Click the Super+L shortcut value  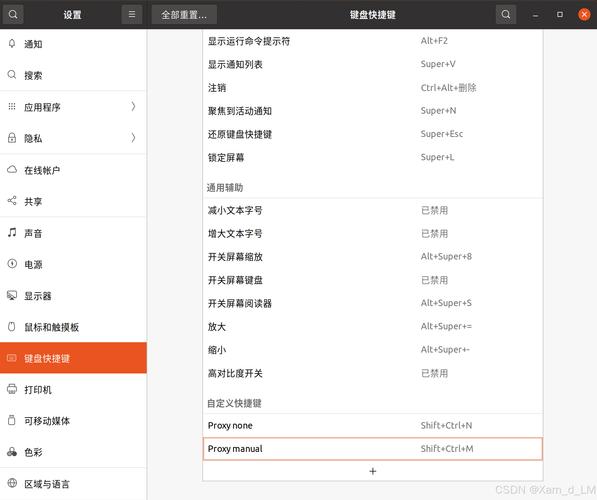click(437, 157)
